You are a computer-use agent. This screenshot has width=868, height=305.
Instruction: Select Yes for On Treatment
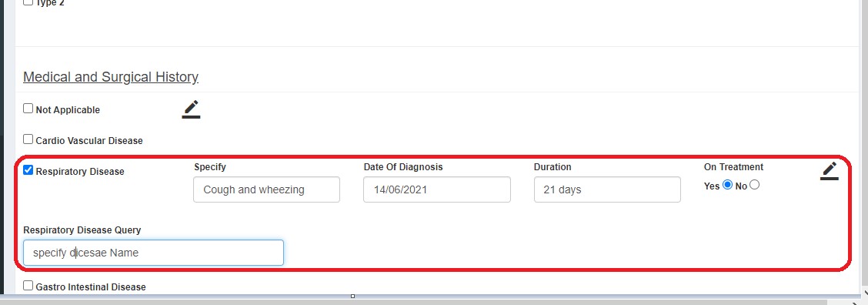[727, 185]
